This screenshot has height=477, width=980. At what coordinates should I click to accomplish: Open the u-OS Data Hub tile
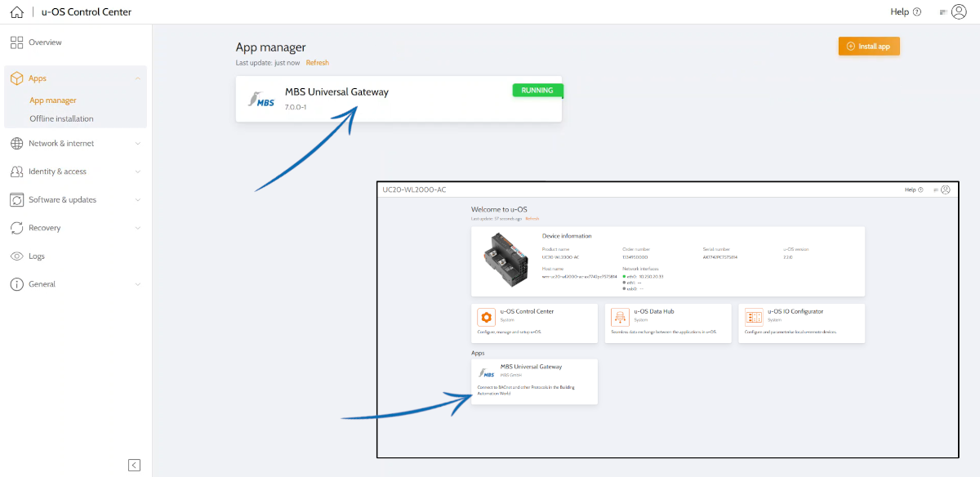pos(668,323)
